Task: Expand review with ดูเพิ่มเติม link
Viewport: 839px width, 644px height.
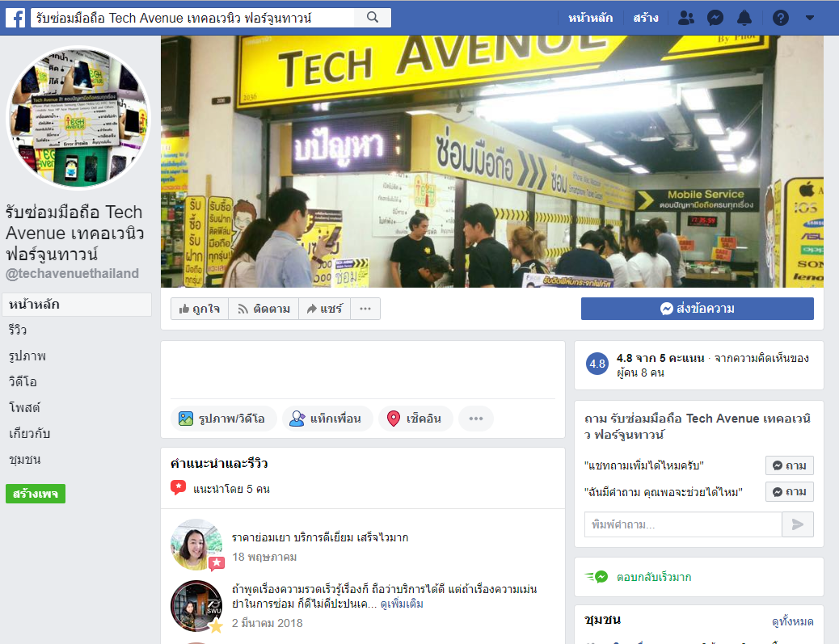Action: 402,604
